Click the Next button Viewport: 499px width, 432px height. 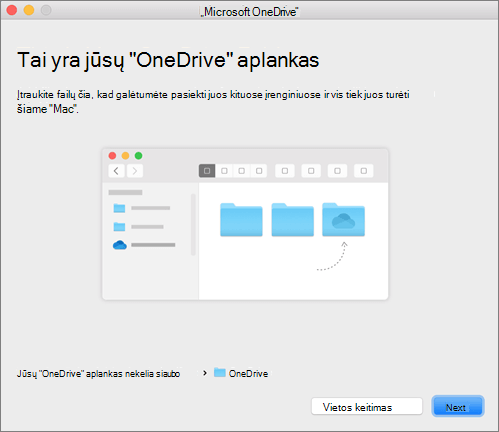pyautogui.click(x=458, y=407)
